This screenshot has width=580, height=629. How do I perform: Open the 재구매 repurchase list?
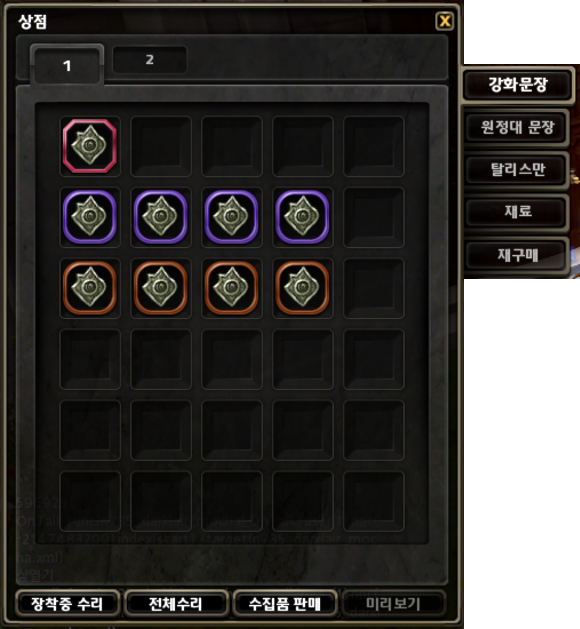point(517,255)
